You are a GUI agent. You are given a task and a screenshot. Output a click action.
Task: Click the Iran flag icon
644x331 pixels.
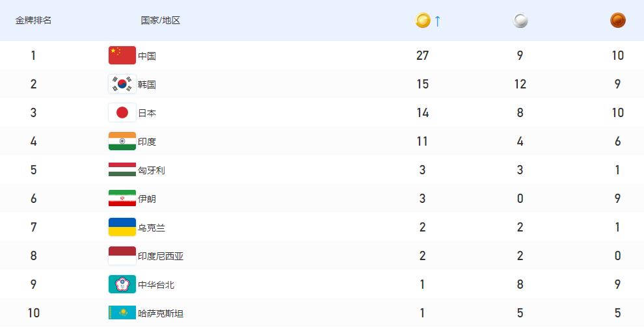pos(122,198)
